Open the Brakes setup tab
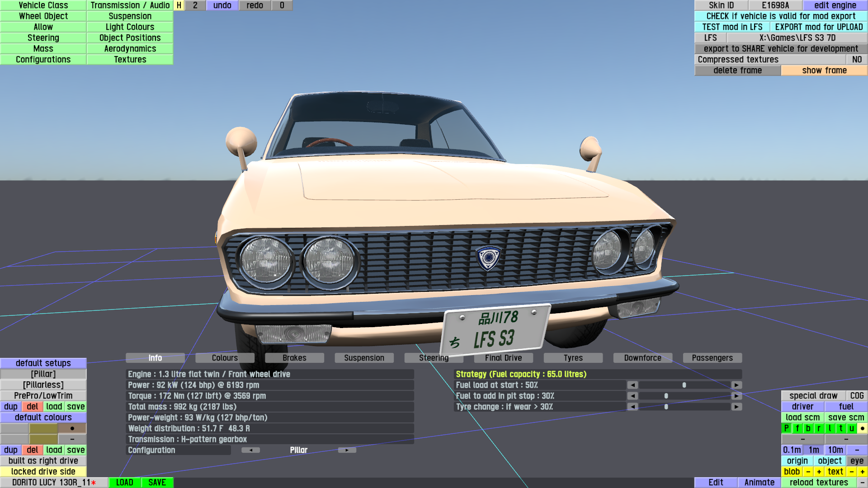Screen dimensions: 868x488 [x=294, y=358]
